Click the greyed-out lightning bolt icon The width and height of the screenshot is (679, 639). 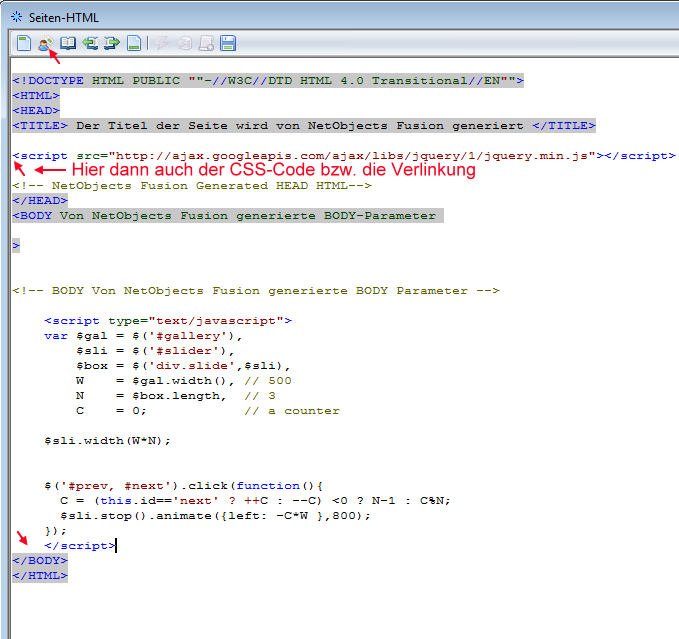point(162,43)
